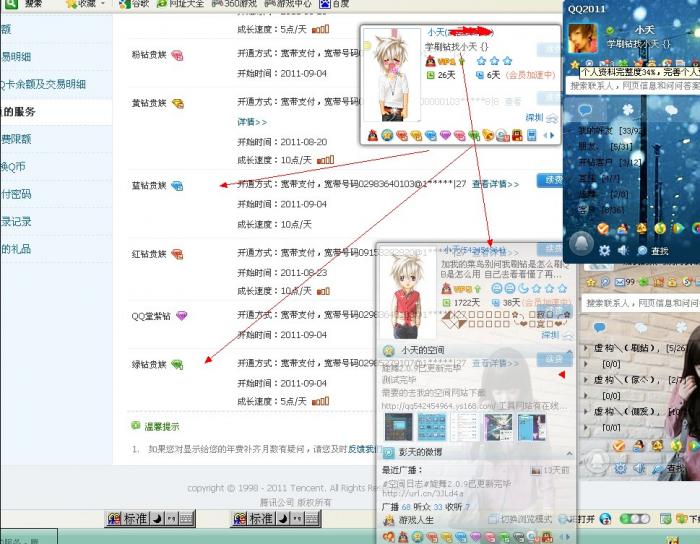
Task: Click speaker sound icon in blue QQ2011 panel
Action: (x=623, y=250)
